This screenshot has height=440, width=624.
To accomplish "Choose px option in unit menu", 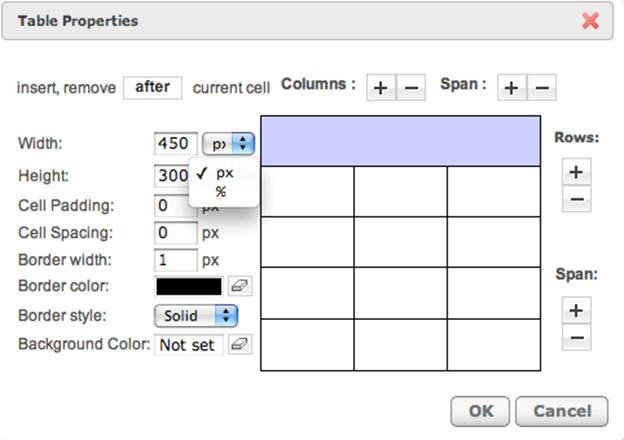I will (x=224, y=173).
